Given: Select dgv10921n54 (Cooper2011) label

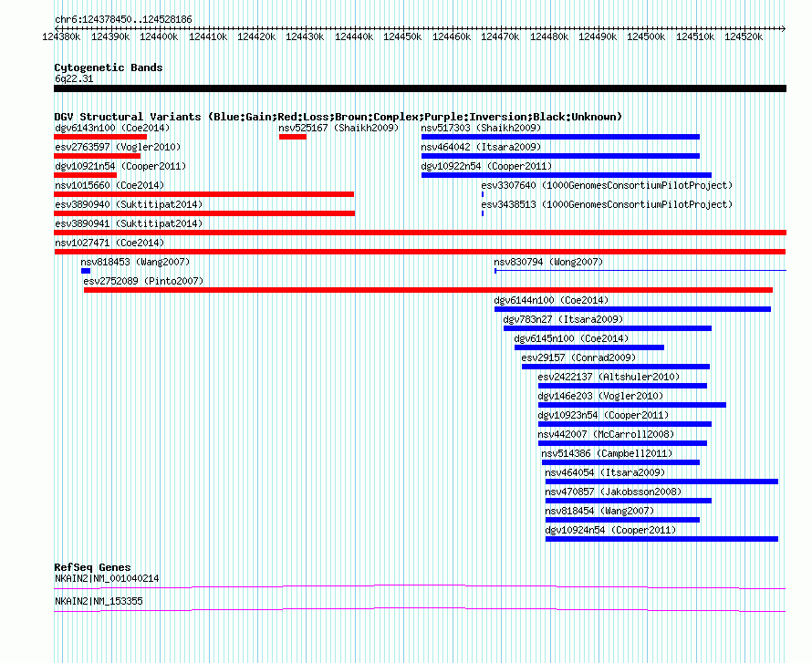Looking at the screenshot, I should coord(120,166).
